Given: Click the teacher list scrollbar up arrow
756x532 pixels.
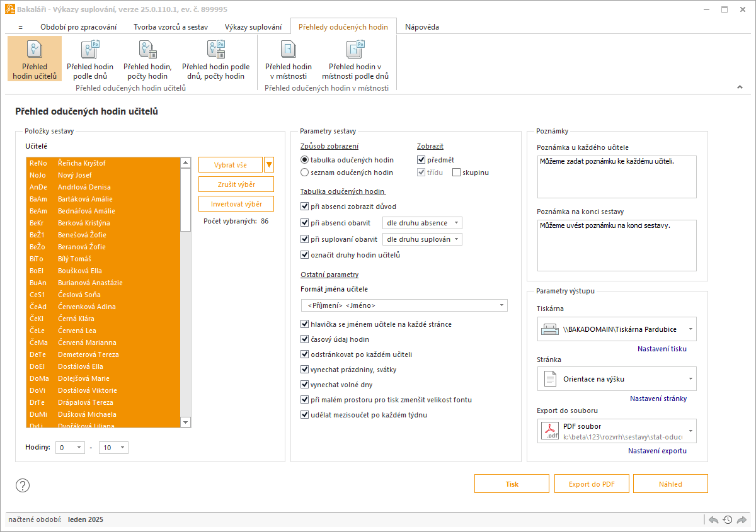Looking at the screenshot, I should 185,162.
